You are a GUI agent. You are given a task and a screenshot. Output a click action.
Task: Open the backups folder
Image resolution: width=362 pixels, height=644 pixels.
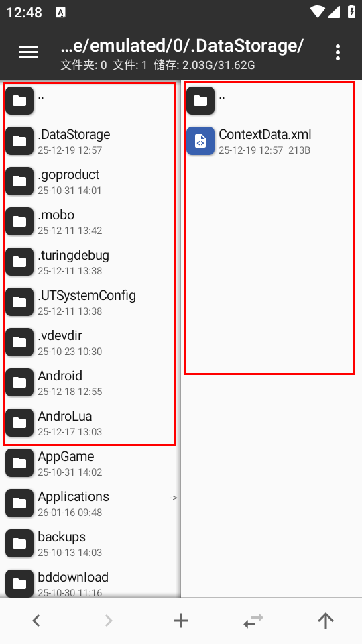pos(90,543)
